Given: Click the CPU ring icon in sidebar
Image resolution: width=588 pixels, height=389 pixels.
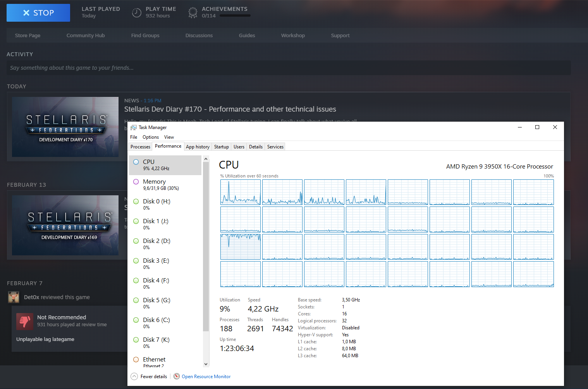Looking at the screenshot, I should 136,162.
